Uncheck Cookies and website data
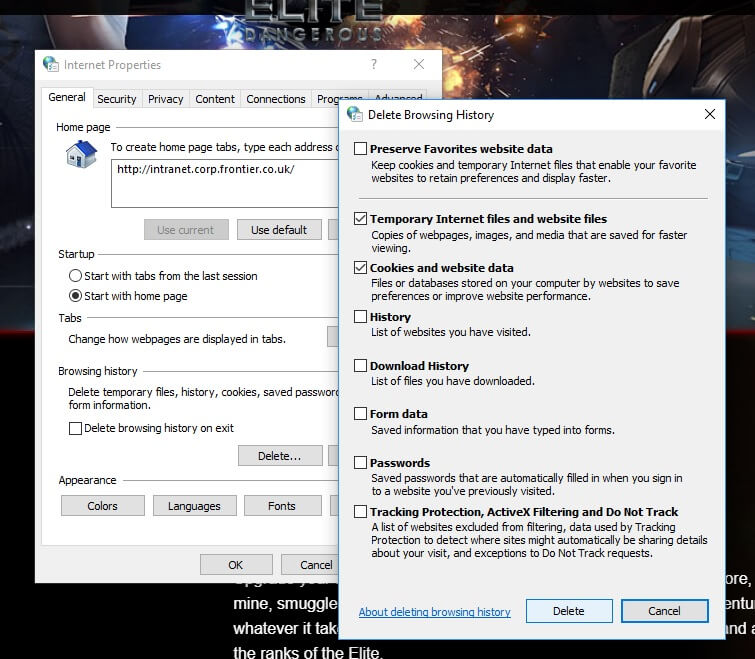755x659 pixels. pos(360,268)
